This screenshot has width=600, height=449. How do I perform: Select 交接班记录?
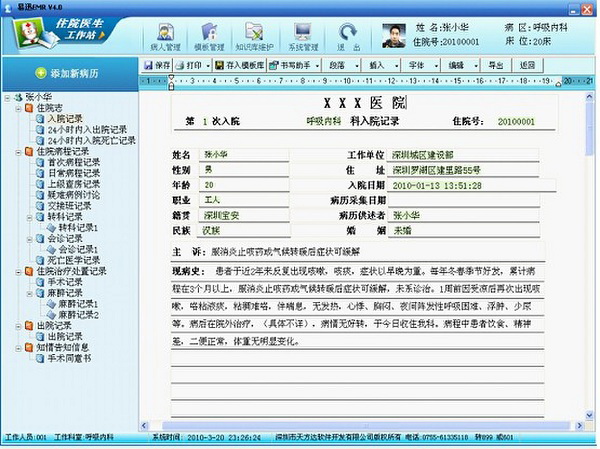click(x=69, y=206)
